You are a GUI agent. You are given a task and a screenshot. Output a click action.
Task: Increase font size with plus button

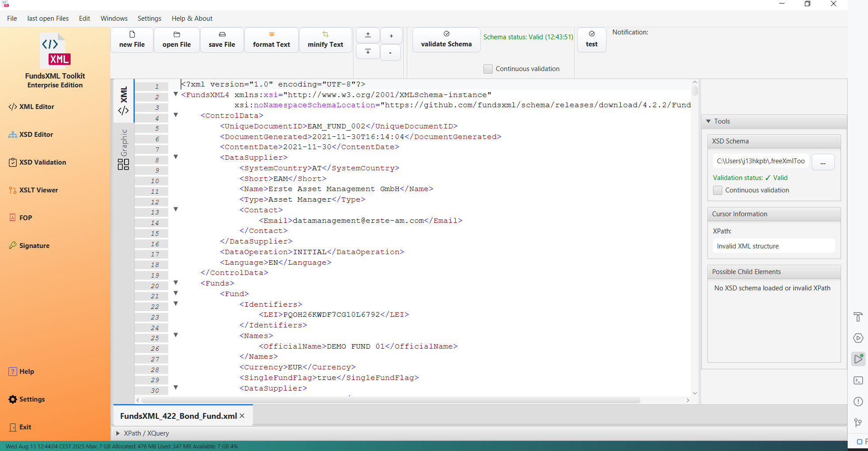tap(391, 36)
